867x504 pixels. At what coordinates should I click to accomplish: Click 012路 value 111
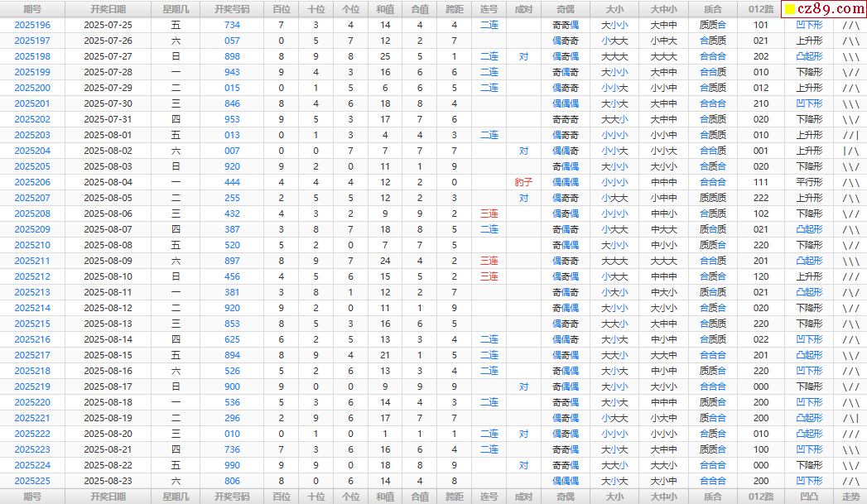click(x=761, y=182)
